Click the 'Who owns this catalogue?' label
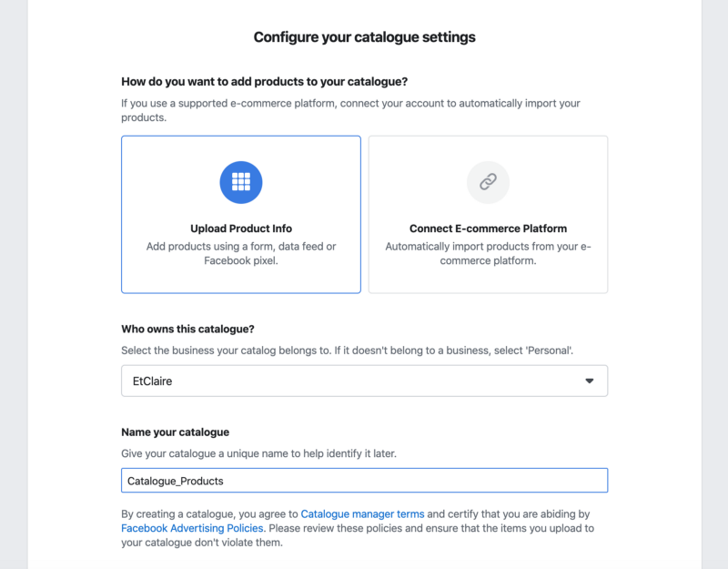Image resolution: width=728 pixels, height=569 pixels. [x=187, y=329]
